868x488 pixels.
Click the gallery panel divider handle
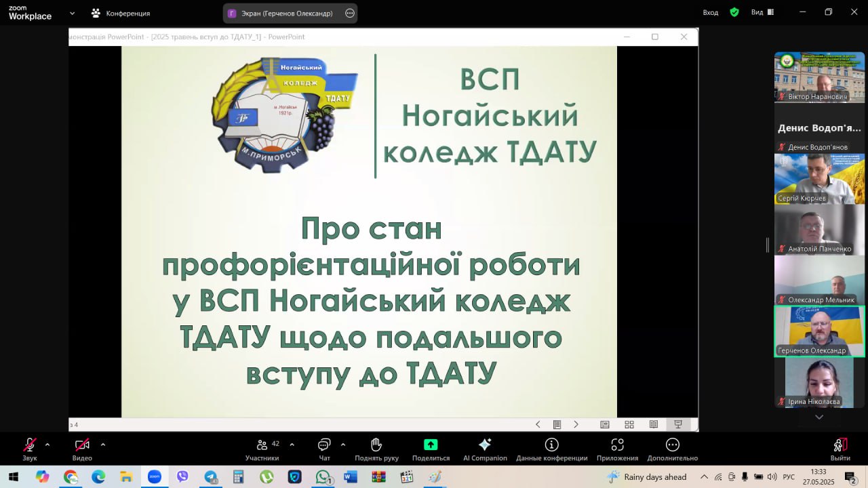tap(768, 245)
